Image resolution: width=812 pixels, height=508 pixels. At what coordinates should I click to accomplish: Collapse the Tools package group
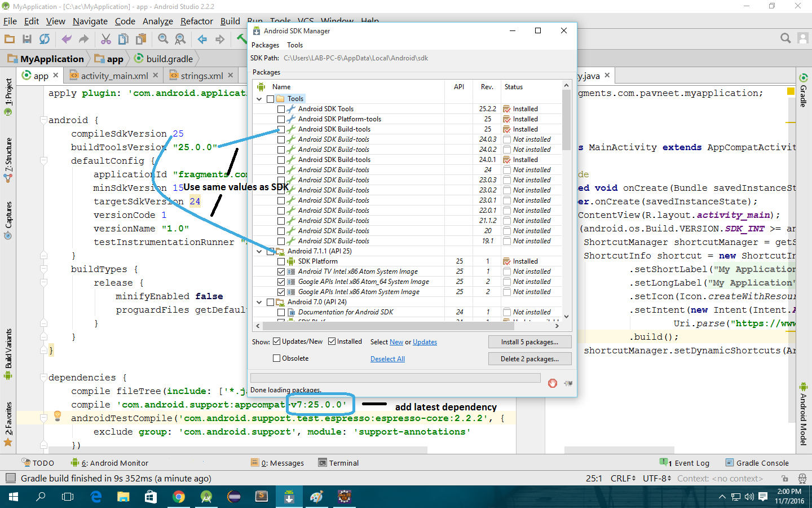pos(259,99)
